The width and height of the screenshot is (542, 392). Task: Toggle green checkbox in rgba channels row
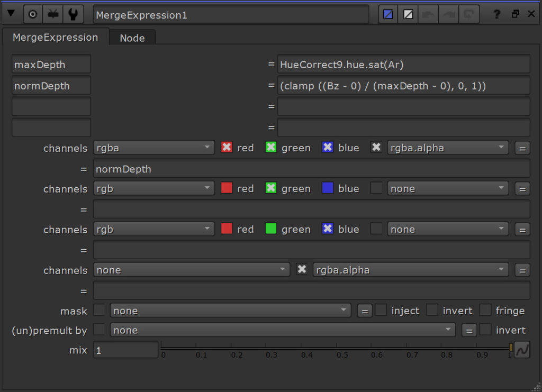tap(271, 147)
